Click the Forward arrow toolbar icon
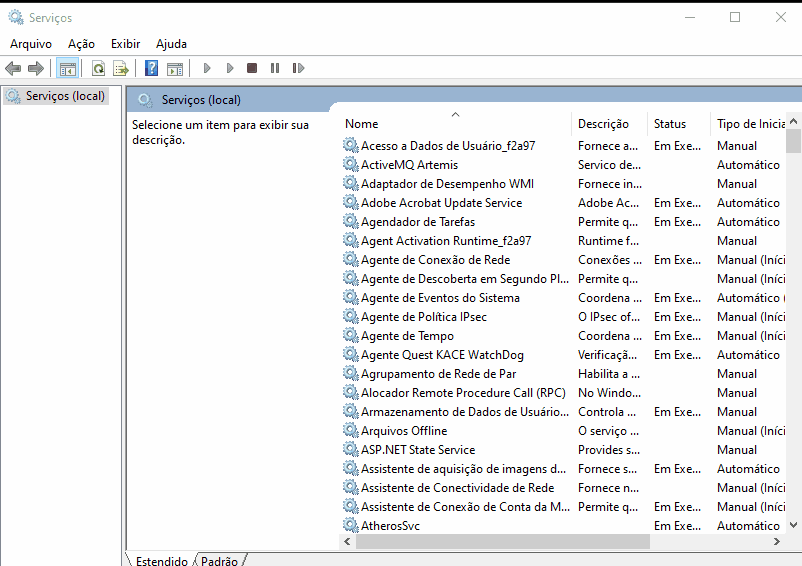Image resolution: width=802 pixels, height=566 pixels. click(x=36, y=68)
